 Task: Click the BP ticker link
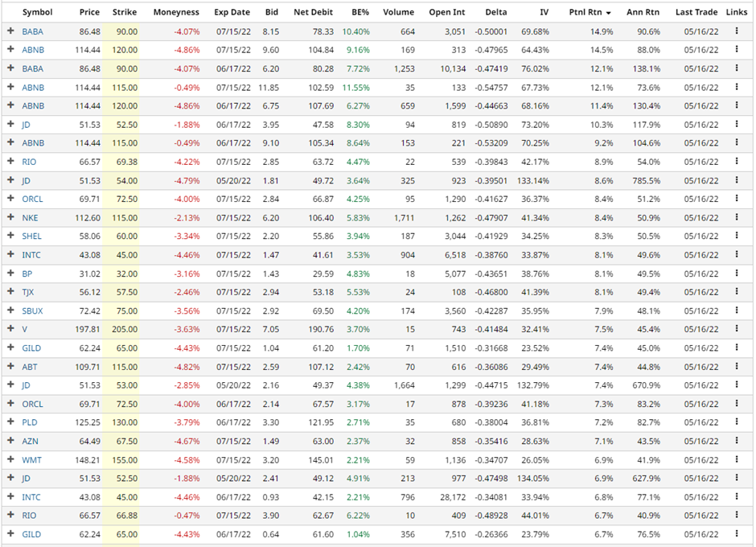27,274
